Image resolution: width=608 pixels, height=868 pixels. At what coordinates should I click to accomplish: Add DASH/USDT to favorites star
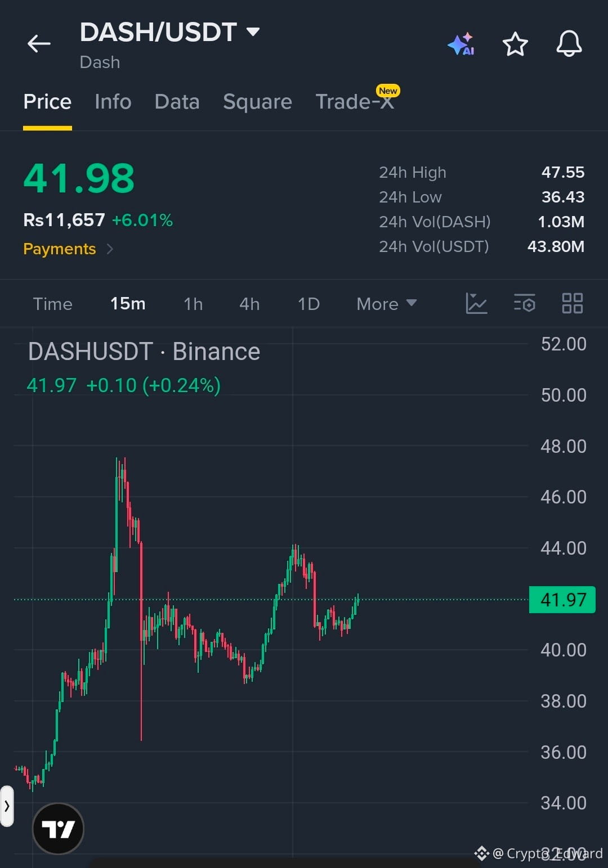coord(515,44)
